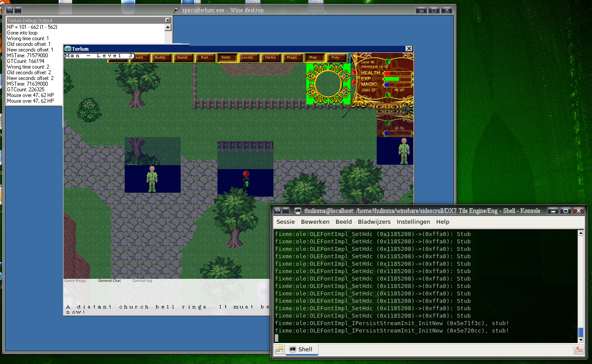Click the red HEALTH bar
This screenshot has height=364, width=592.
point(398,73)
